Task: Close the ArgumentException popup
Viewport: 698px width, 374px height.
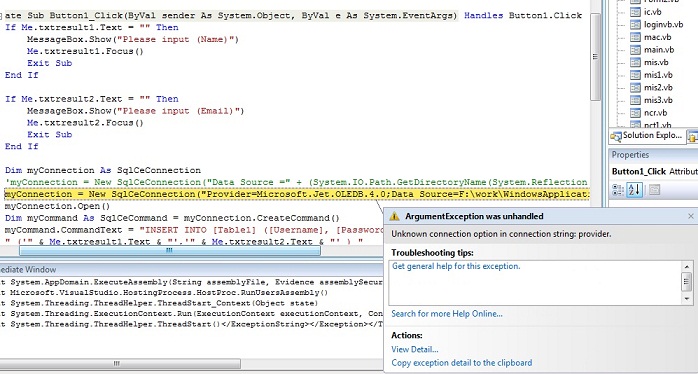Action: tap(691, 216)
